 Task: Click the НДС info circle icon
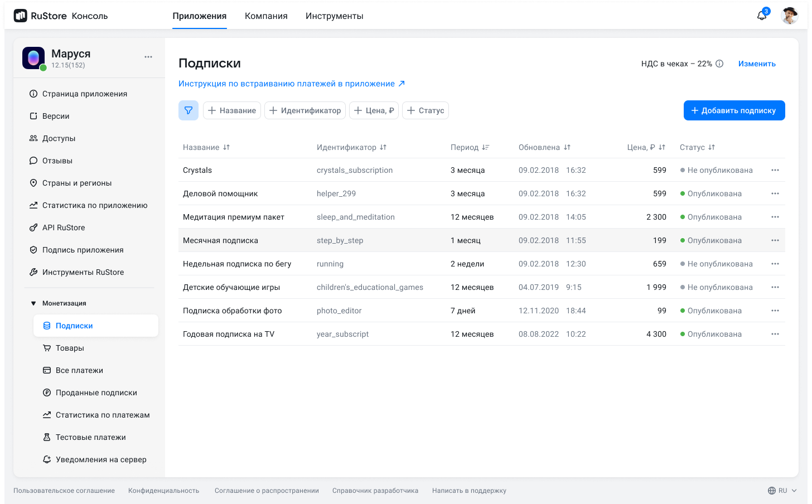click(719, 64)
